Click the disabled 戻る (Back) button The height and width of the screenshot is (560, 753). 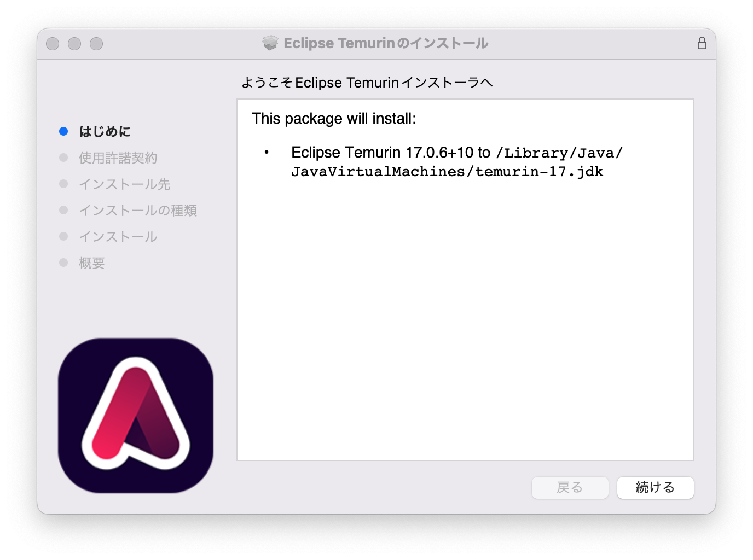point(570,487)
